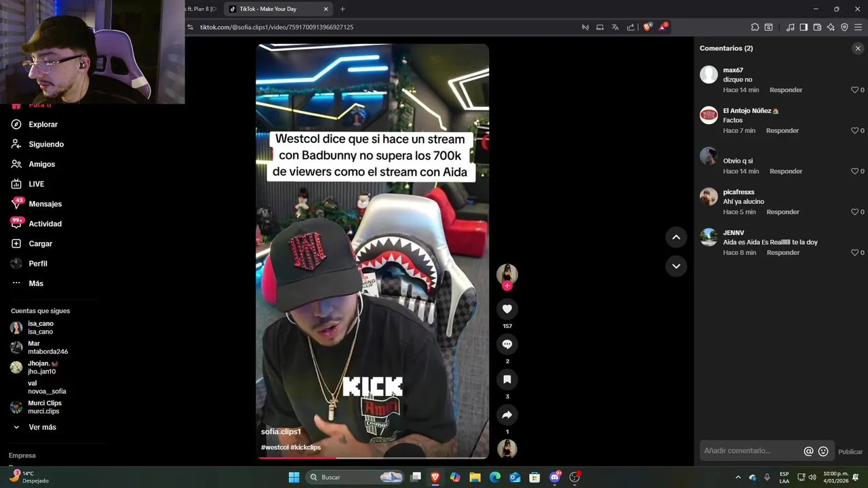868x488 pixels.
Task: Like max67's comment
Action: point(854,90)
